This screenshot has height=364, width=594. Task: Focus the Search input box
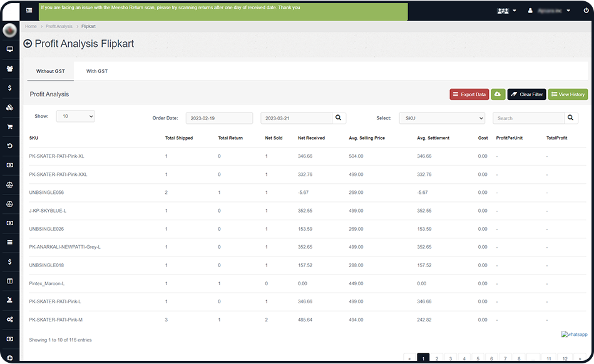pos(528,118)
